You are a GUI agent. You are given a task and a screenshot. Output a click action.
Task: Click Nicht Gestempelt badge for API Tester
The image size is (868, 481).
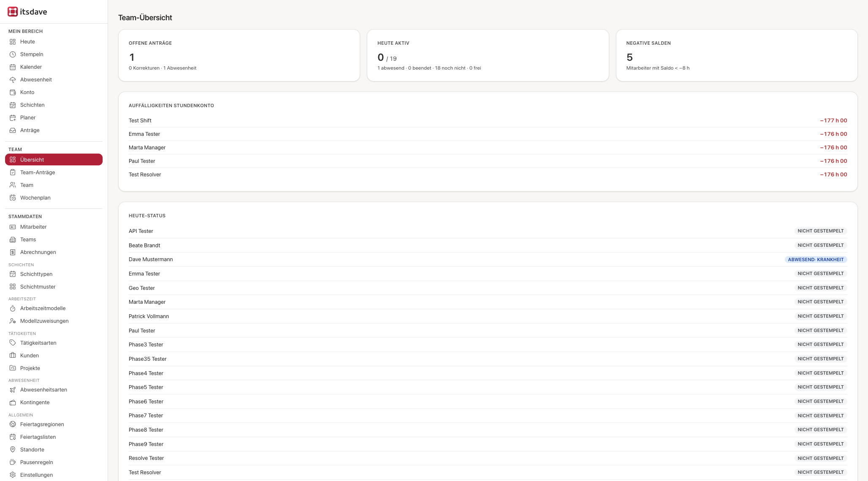(x=820, y=231)
